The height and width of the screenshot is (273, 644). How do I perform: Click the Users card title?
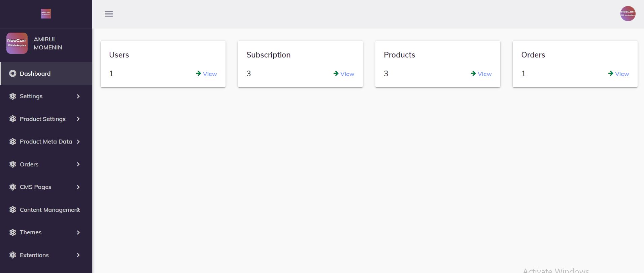coord(119,55)
